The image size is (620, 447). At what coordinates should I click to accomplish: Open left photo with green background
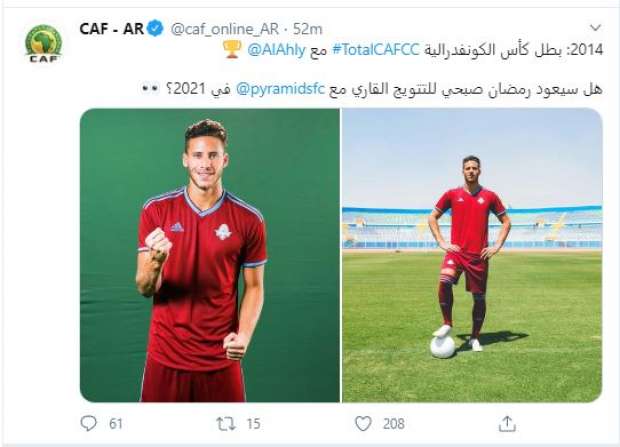click(210, 255)
